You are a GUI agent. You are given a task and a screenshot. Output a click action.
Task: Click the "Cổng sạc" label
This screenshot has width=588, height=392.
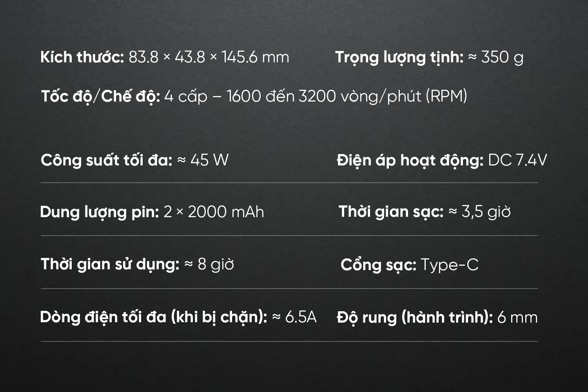378,265
